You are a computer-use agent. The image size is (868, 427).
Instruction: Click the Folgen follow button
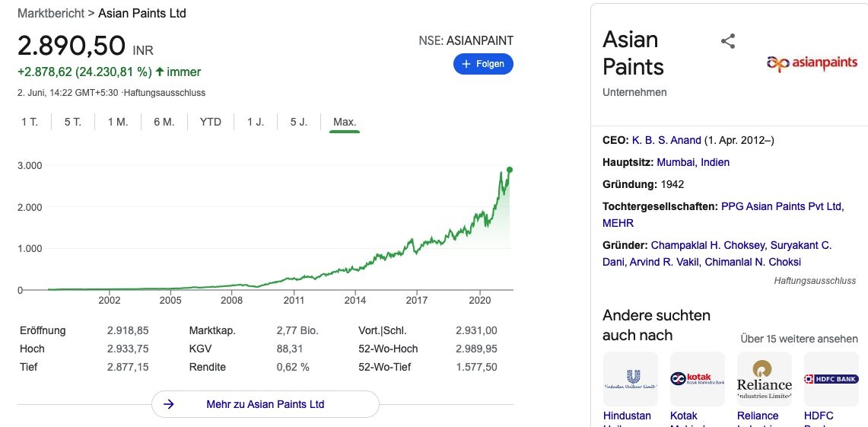(483, 64)
